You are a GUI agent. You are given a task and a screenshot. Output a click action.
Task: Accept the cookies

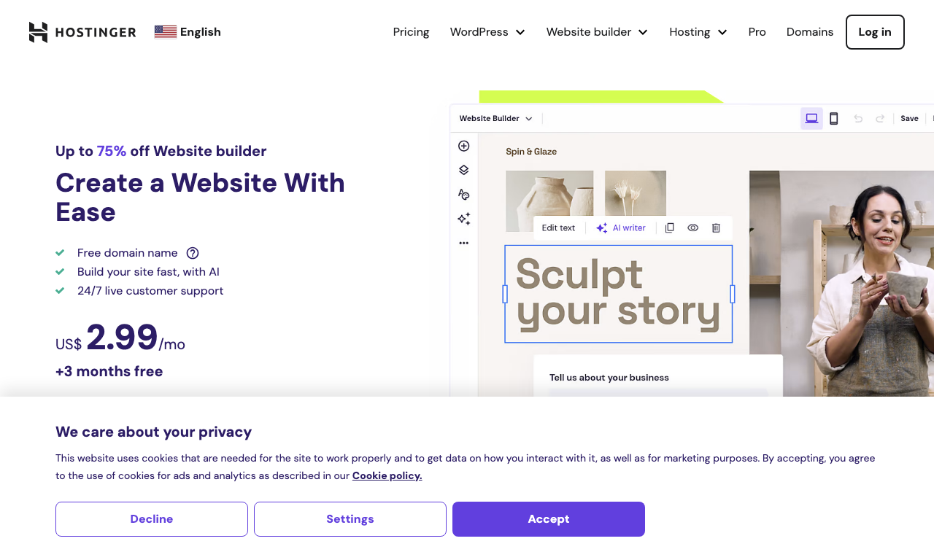click(549, 519)
